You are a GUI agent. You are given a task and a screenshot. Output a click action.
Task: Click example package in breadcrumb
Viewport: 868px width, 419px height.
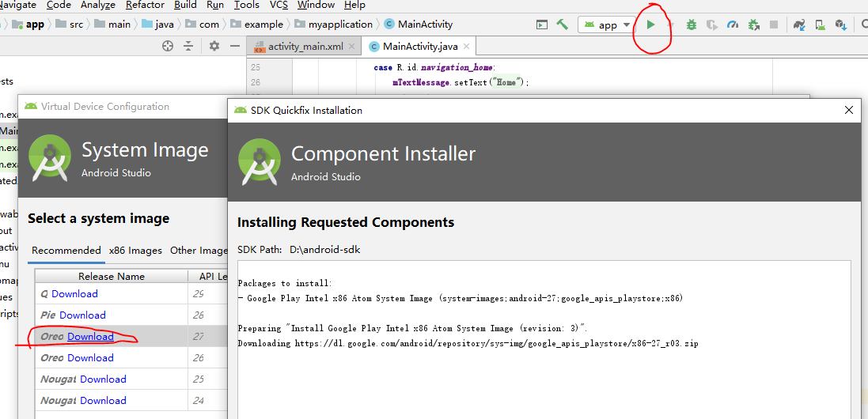coord(257,25)
